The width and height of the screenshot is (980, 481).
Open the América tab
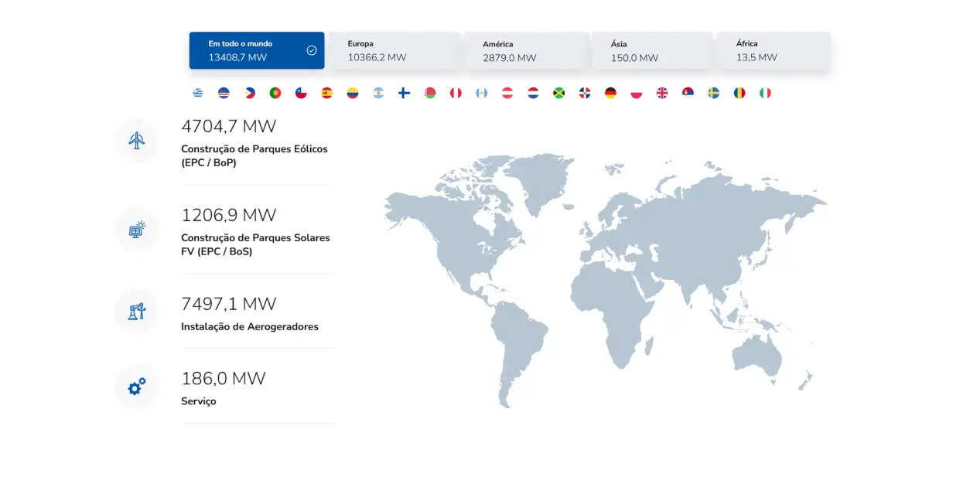(526, 50)
